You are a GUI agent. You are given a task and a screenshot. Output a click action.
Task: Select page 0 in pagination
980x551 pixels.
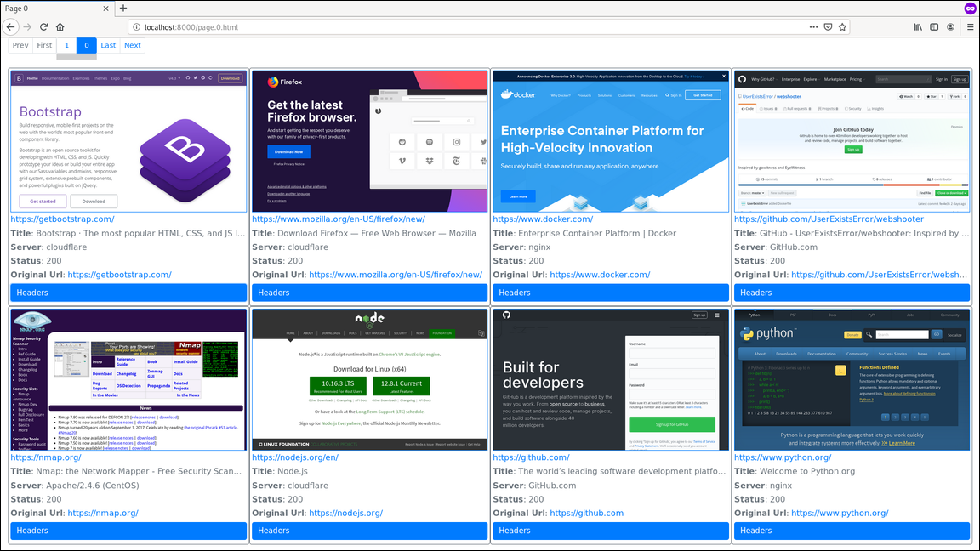[86, 45]
